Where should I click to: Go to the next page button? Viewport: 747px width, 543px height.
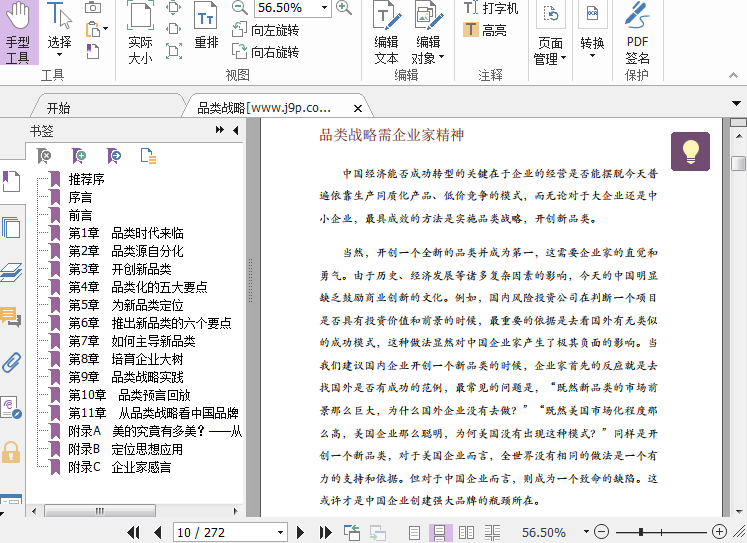[300, 532]
